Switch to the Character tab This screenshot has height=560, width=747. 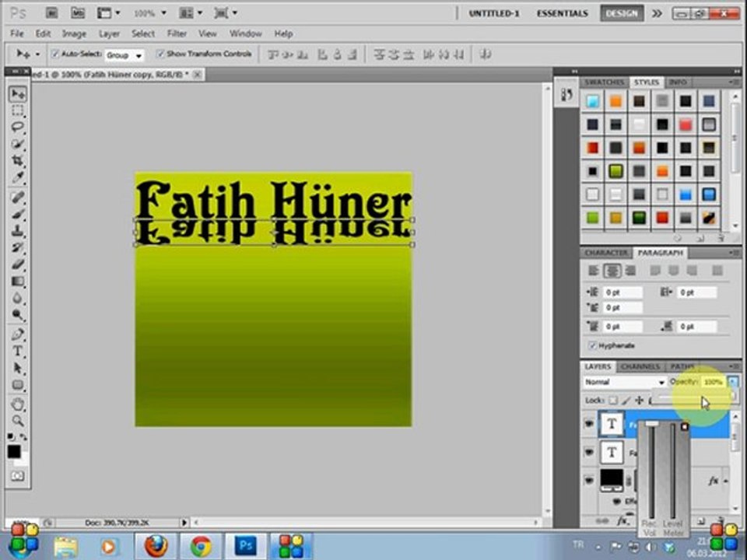[x=606, y=253]
